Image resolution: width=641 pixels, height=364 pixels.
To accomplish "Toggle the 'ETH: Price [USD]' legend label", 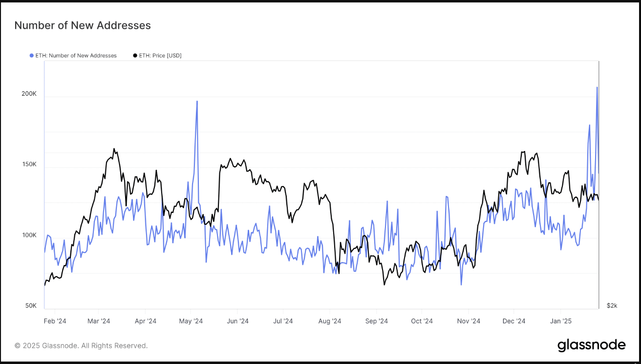I will point(160,56).
